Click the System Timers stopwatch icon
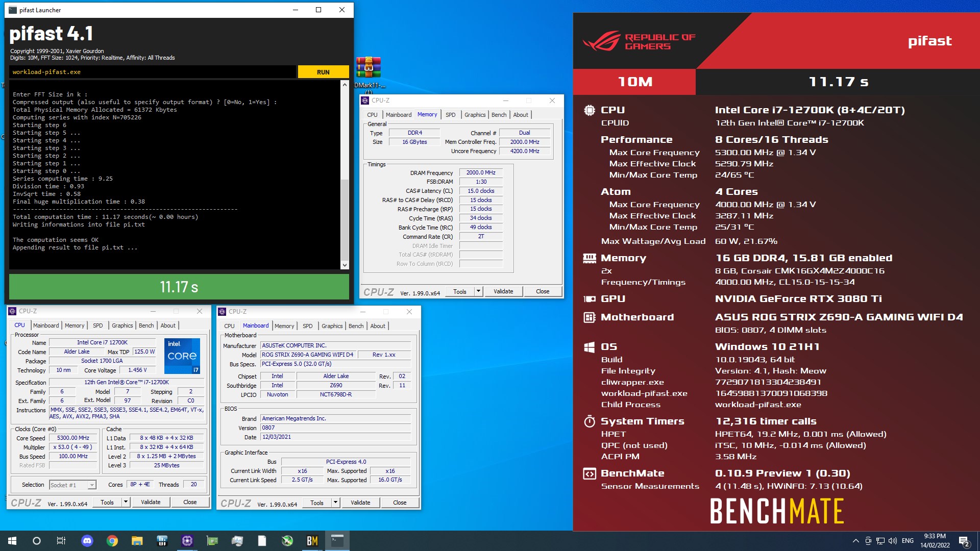The width and height of the screenshot is (980, 551). pos(590,421)
